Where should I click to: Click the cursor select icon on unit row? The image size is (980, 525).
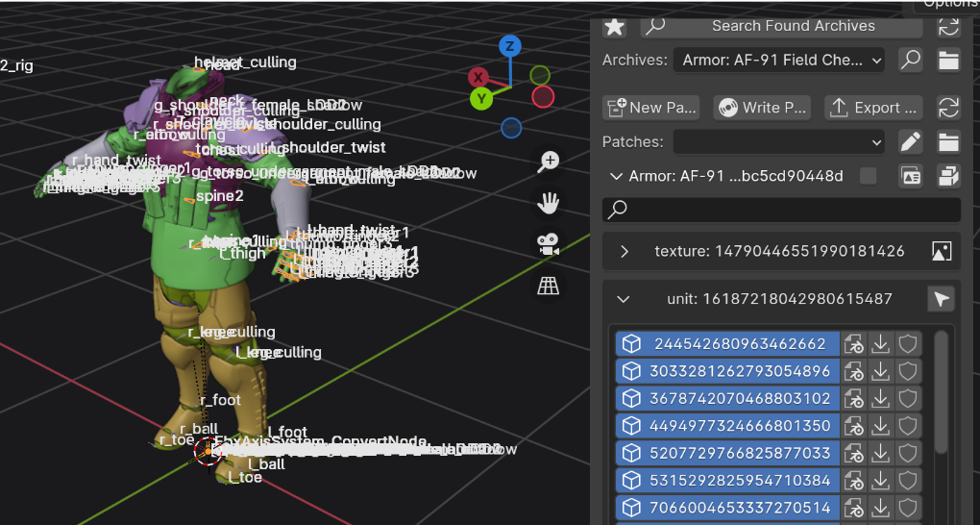[942, 300]
